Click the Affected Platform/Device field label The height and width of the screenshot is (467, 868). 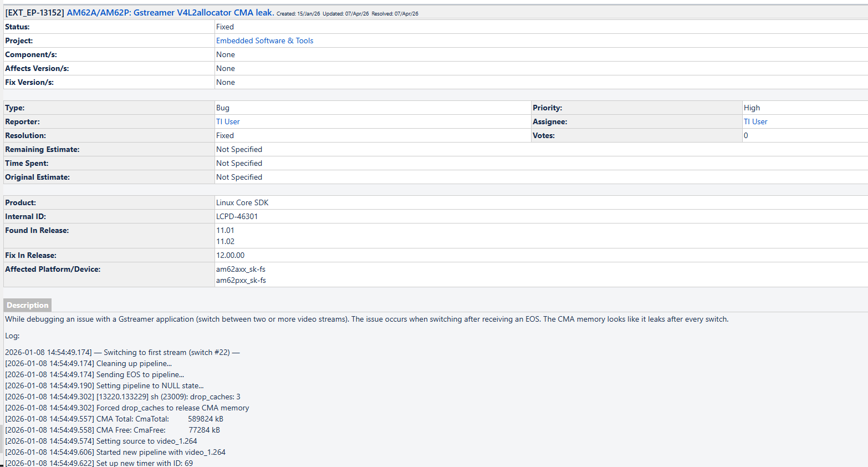coord(53,269)
